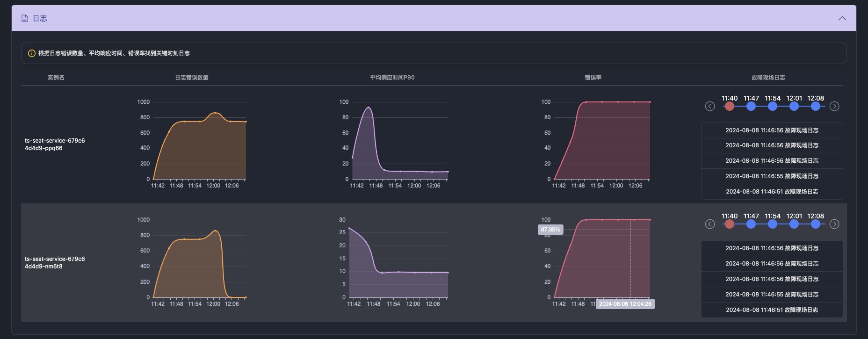Open 11:46:51 故障现场日志 entry for nm6t8

coord(772,310)
